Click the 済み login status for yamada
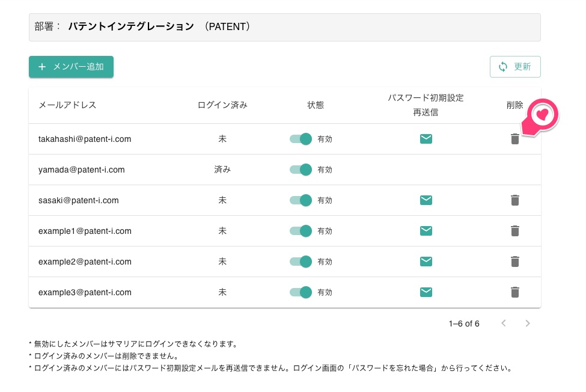The height and width of the screenshot is (392, 586). point(222,170)
